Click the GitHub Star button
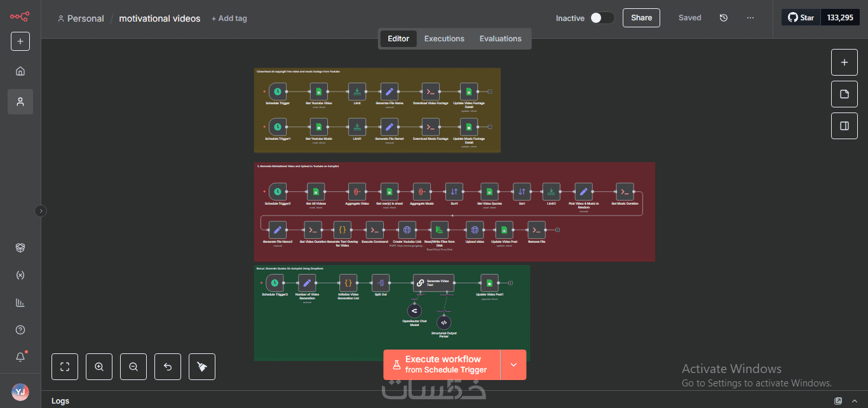Image resolution: width=868 pixels, height=408 pixels. click(x=801, y=18)
